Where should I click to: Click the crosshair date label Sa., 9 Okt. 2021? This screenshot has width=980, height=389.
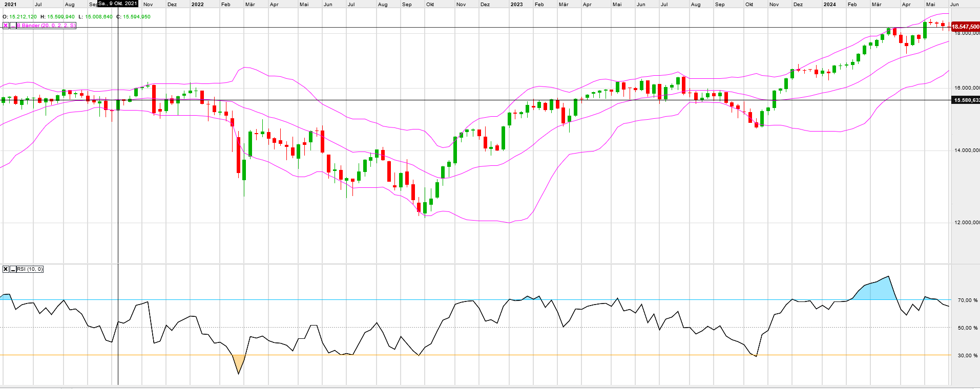118,4
